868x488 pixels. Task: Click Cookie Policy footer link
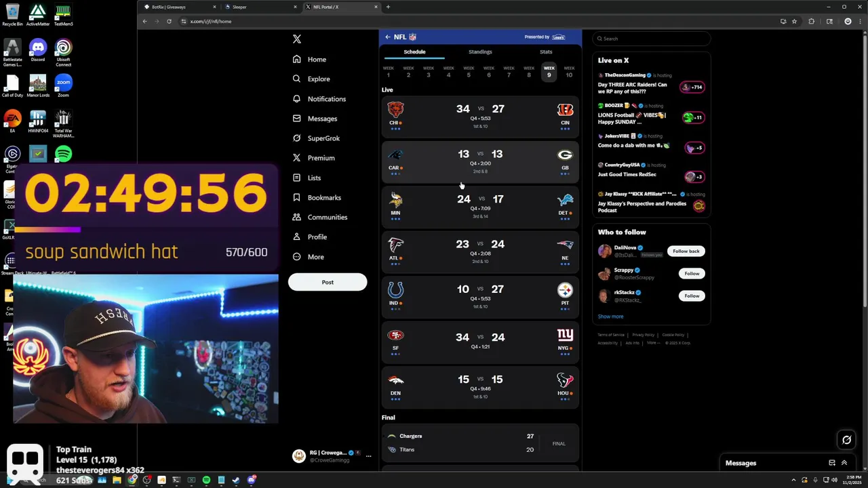673,335
